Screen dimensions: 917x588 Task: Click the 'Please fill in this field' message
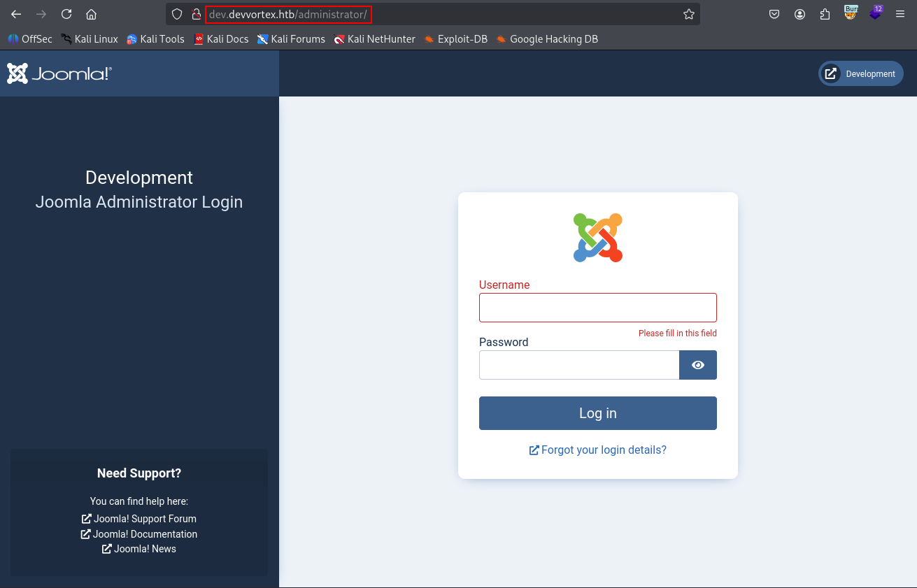(678, 334)
